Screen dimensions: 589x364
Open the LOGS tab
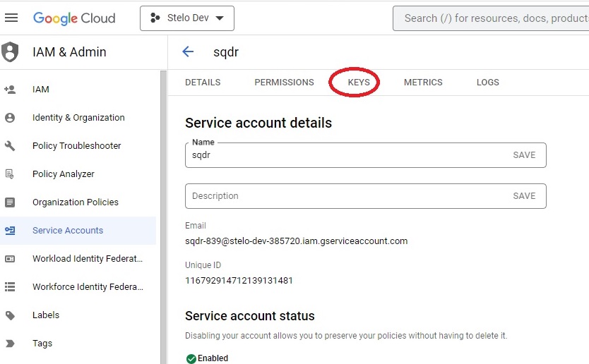pyautogui.click(x=487, y=83)
